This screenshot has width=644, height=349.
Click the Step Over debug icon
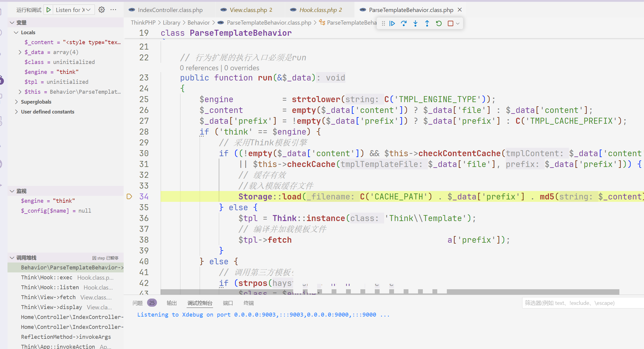pos(404,23)
